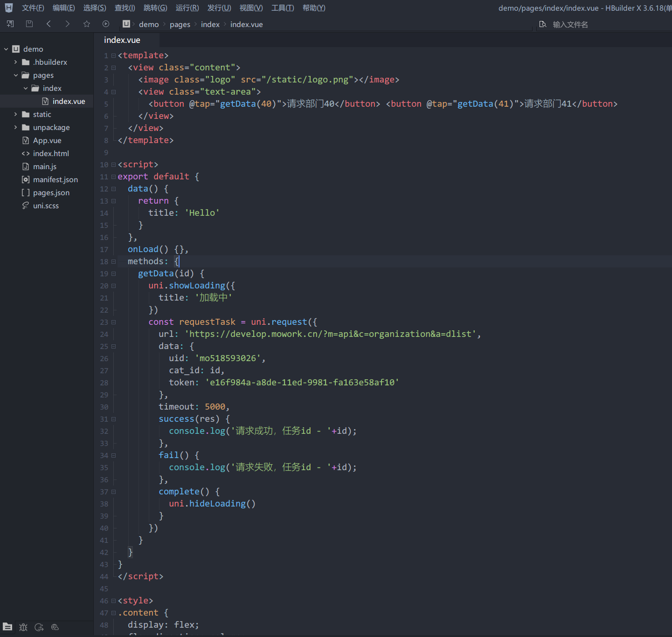Collapse the demo project tree node

(x=6, y=49)
